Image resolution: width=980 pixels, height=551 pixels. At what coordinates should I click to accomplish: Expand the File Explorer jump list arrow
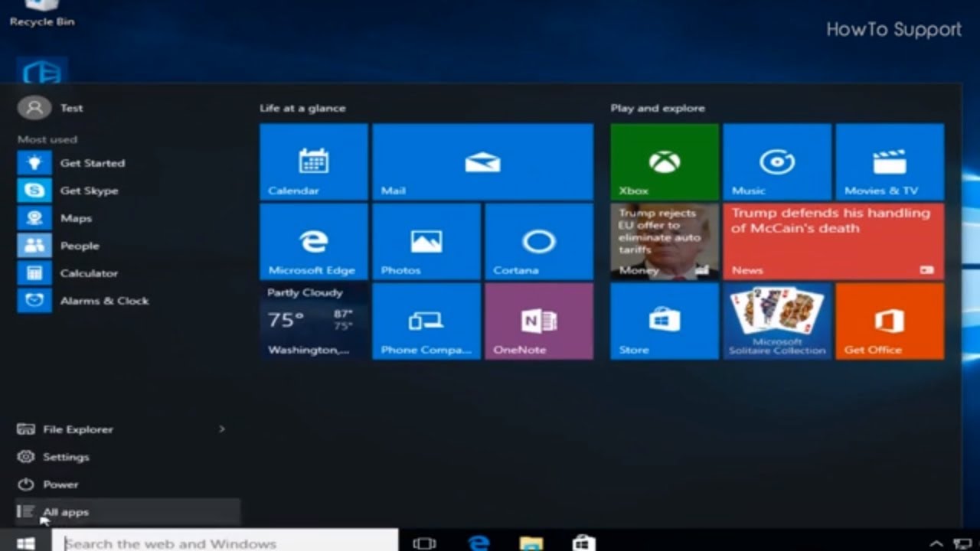click(x=222, y=429)
